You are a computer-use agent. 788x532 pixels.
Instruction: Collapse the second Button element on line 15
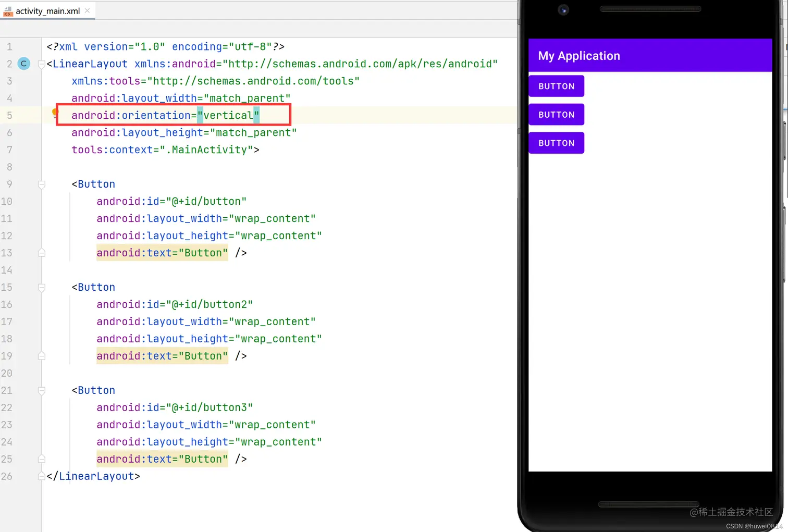(42, 287)
